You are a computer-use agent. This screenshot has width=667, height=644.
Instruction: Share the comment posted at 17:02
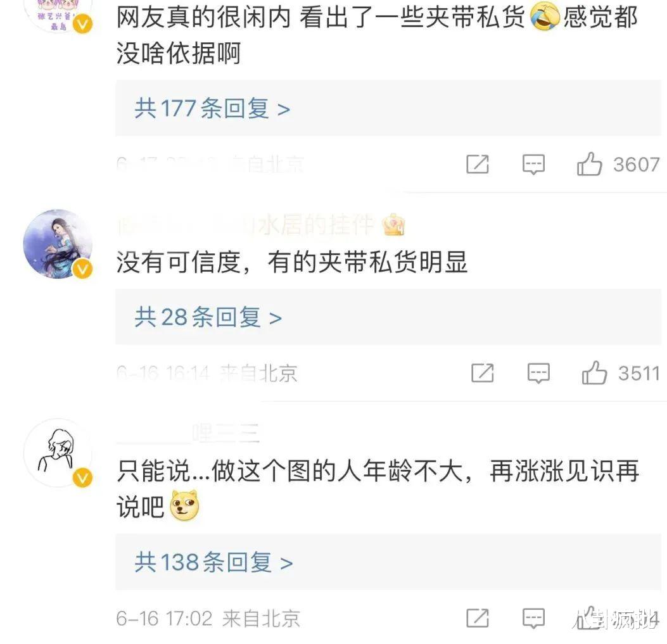478,618
